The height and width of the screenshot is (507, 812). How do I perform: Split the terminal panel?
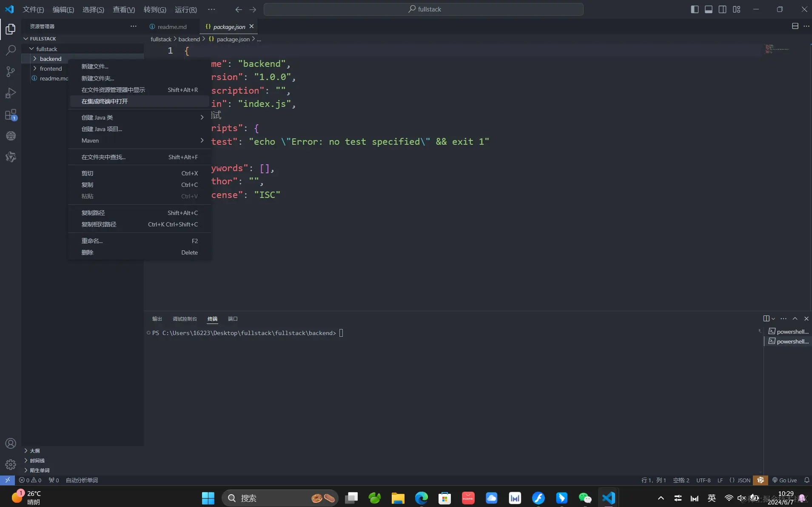click(766, 318)
